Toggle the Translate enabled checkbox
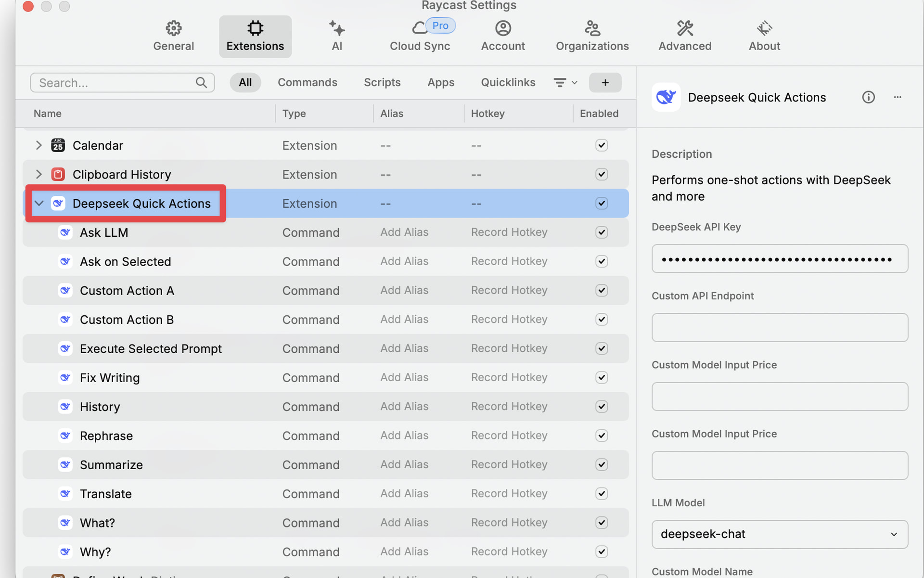The width and height of the screenshot is (924, 578). (602, 494)
